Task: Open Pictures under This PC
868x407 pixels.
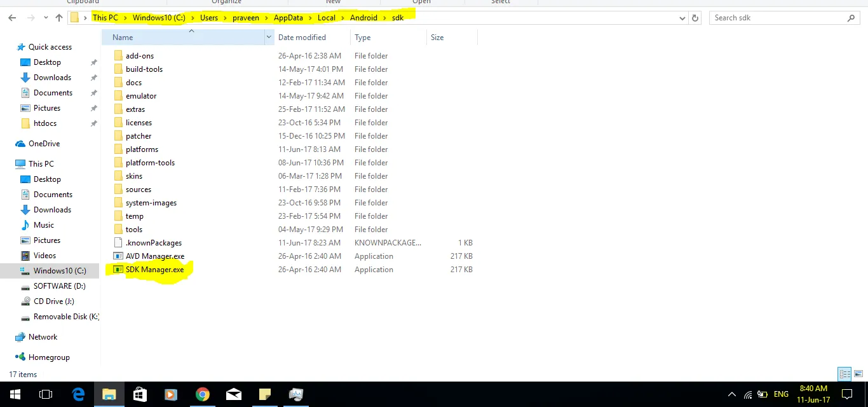Action: (x=46, y=240)
